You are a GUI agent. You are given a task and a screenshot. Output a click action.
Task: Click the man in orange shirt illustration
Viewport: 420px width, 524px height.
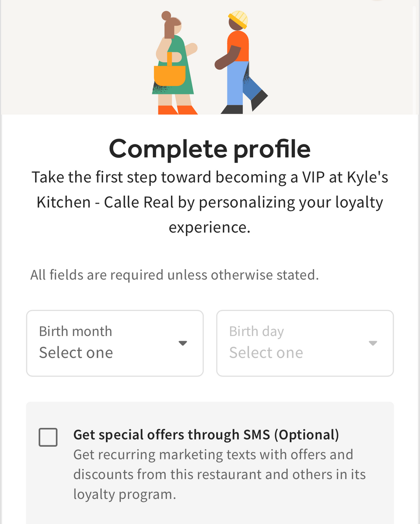(x=239, y=63)
